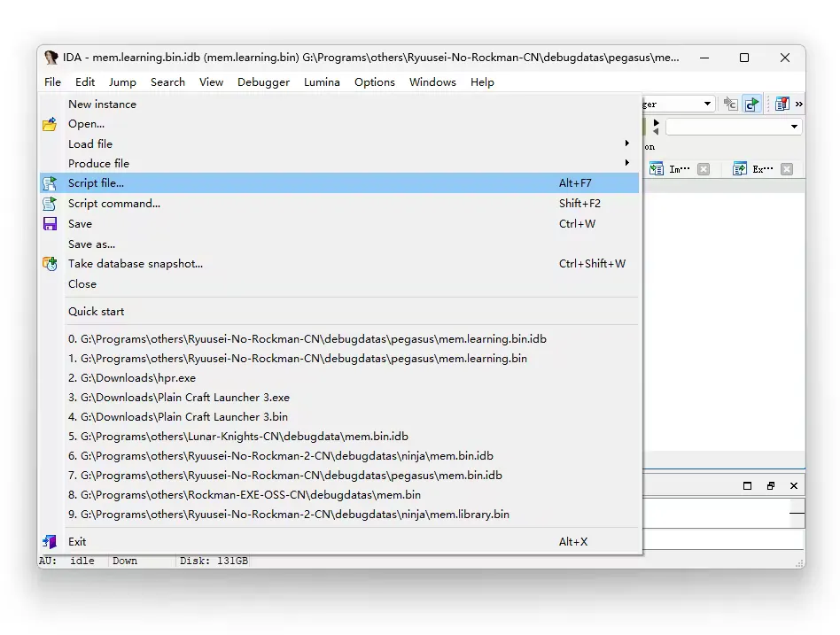Viewport: 840px width, 635px height.
Task: Select Script file... menu entry
Action: pos(96,183)
